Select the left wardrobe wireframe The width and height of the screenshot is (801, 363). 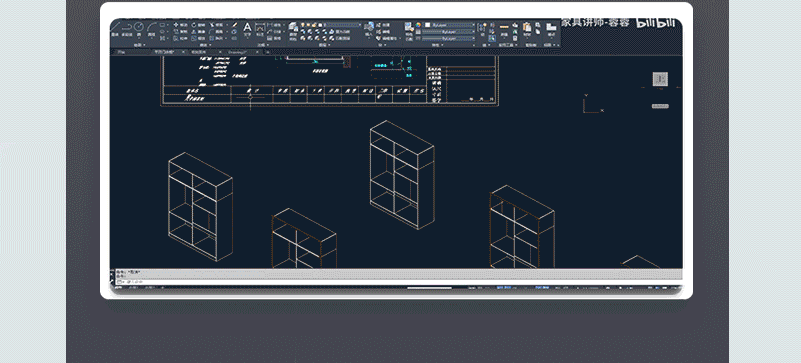pyautogui.click(x=200, y=207)
